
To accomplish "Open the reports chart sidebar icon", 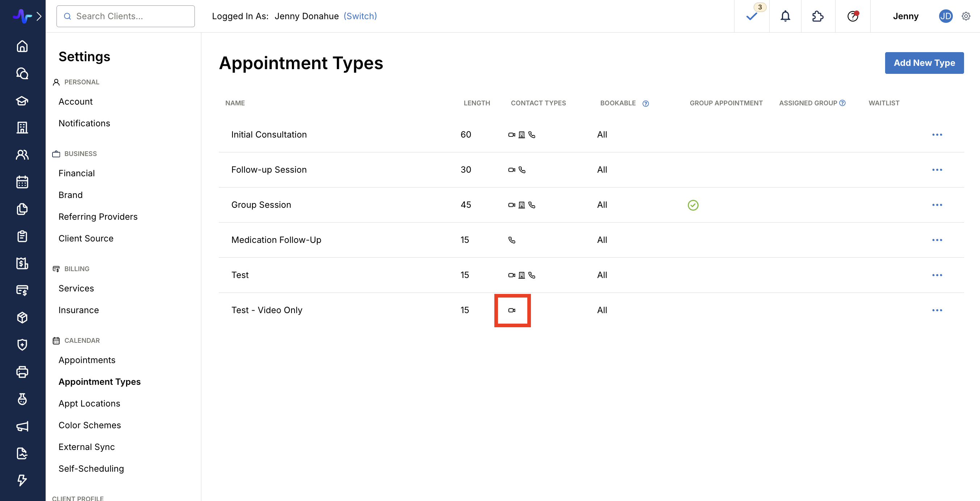I will pyautogui.click(x=22, y=454).
